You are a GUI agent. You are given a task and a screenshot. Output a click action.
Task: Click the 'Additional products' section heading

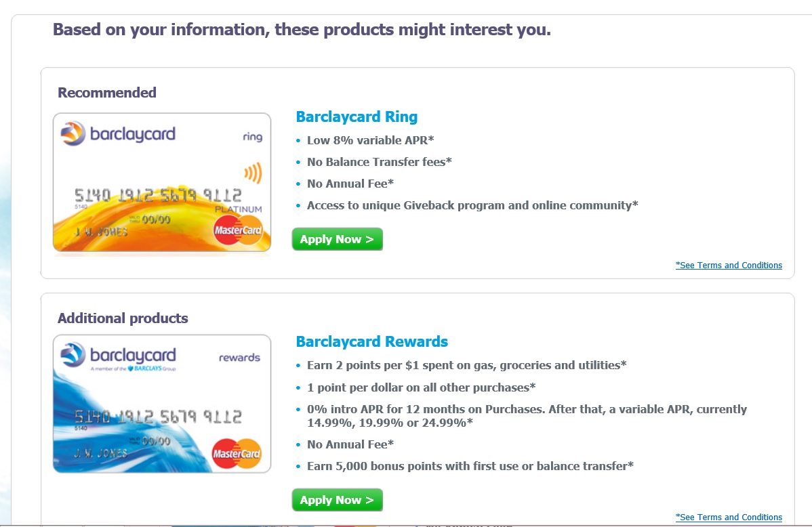click(123, 318)
